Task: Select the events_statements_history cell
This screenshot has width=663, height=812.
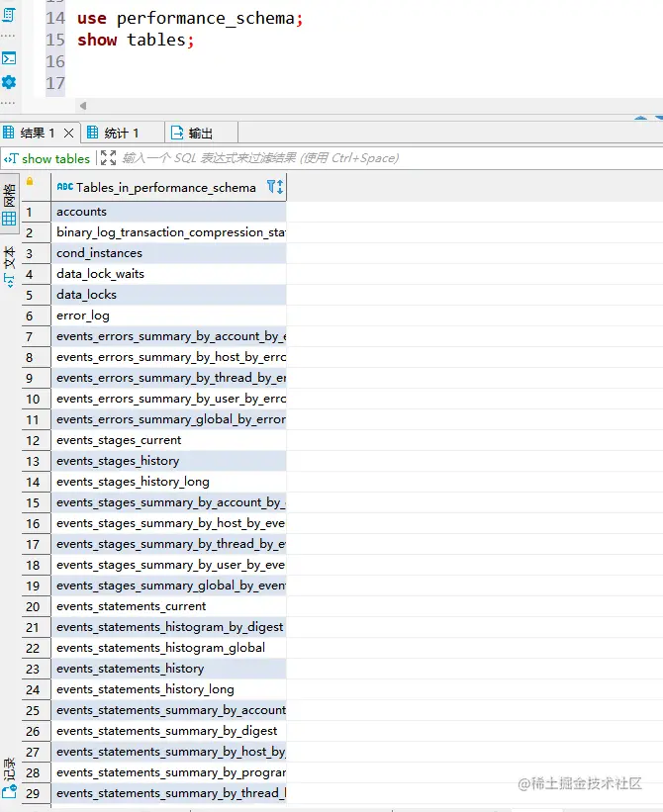Action: click(168, 669)
